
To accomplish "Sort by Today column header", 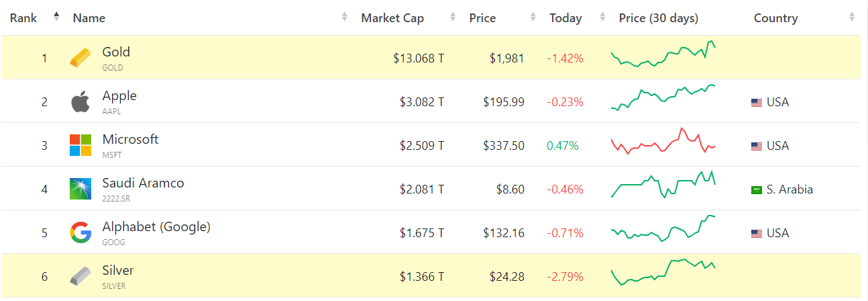I will 565,18.
